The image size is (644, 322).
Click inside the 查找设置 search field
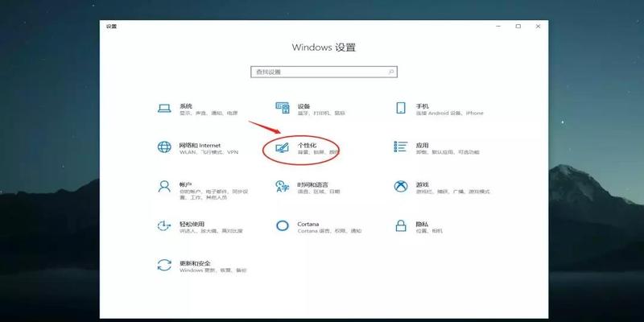coord(324,72)
